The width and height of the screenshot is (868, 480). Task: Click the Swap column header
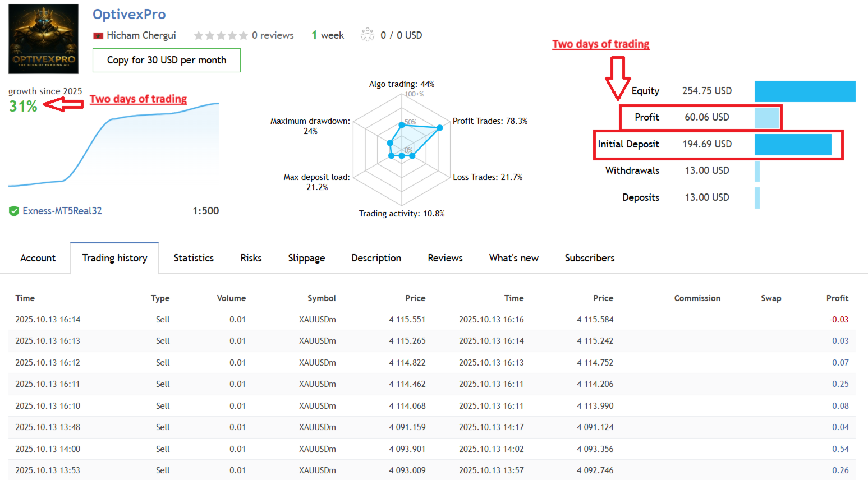771,298
